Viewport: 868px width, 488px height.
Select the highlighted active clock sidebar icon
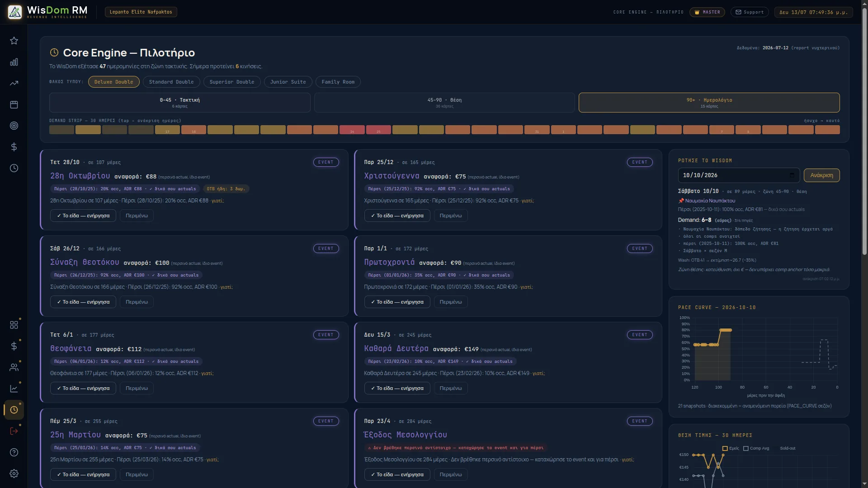click(x=14, y=410)
